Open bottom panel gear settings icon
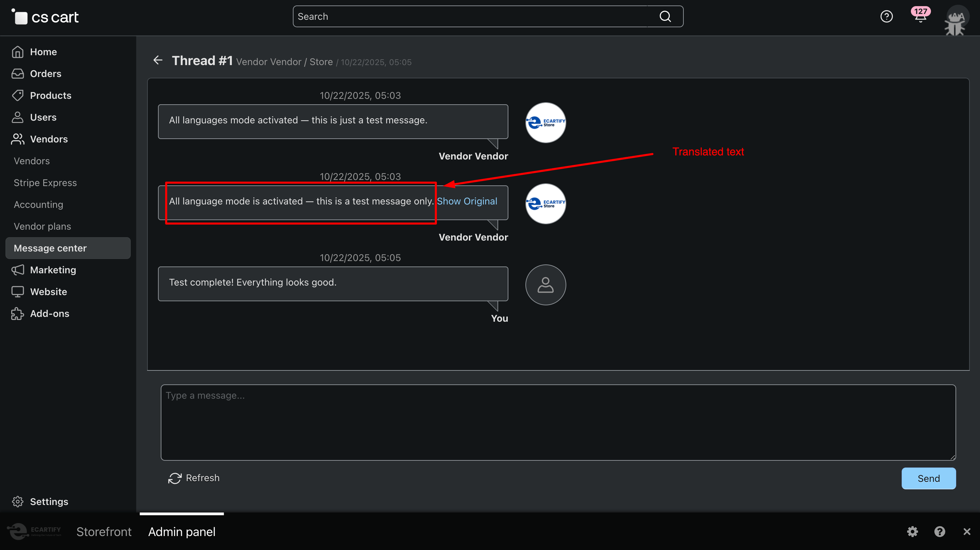Image resolution: width=980 pixels, height=550 pixels. [x=912, y=531]
